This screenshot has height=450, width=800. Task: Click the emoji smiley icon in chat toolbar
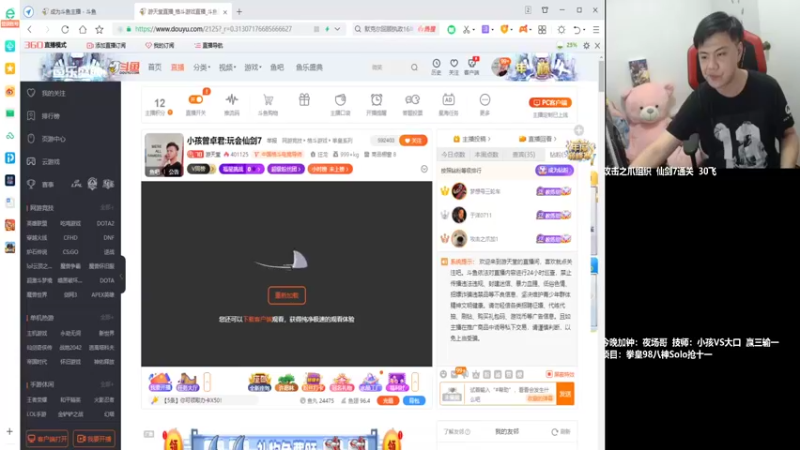pyautogui.click(x=443, y=374)
